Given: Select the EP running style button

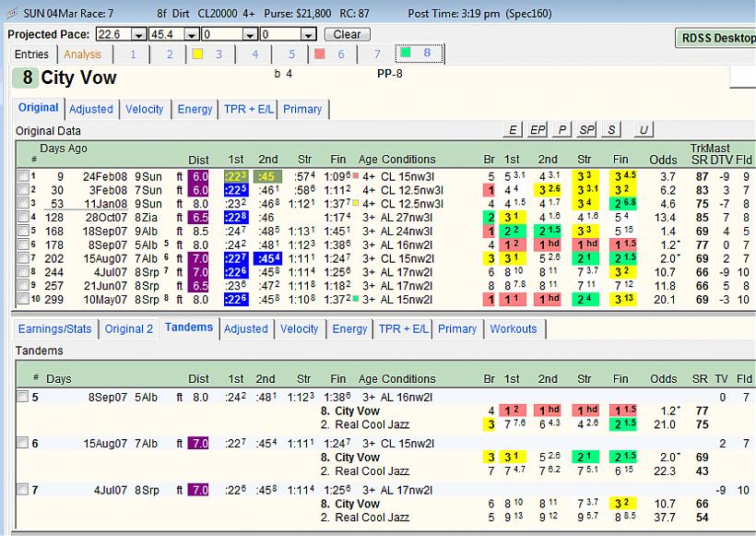Looking at the screenshot, I should click(537, 129).
